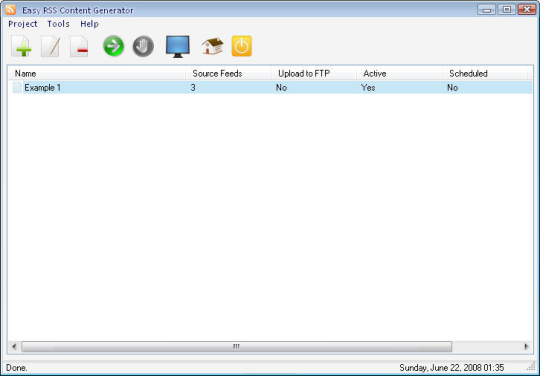The height and width of the screenshot is (376, 540).
Task: Open the Project menu
Action: click(x=23, y=24)
